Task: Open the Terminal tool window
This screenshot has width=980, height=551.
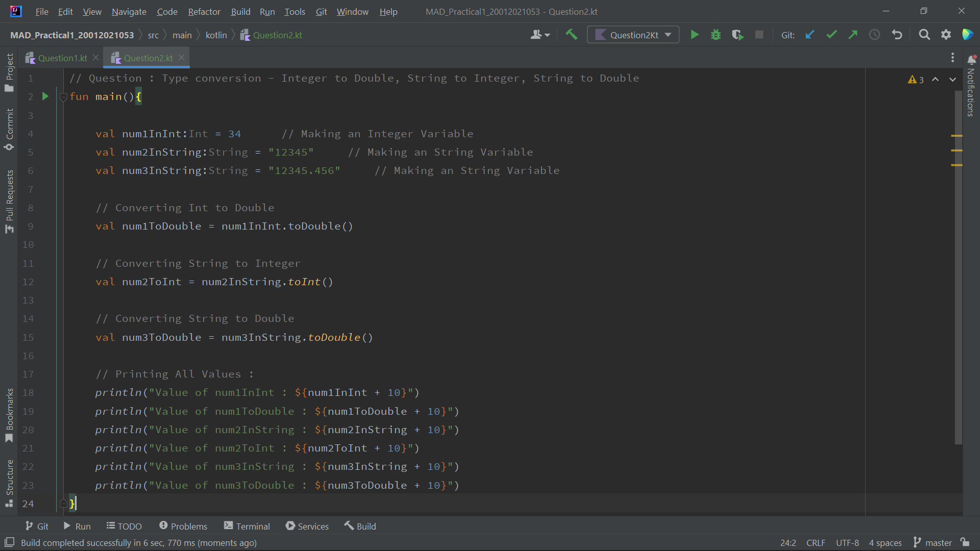Action: click(247, 526)
